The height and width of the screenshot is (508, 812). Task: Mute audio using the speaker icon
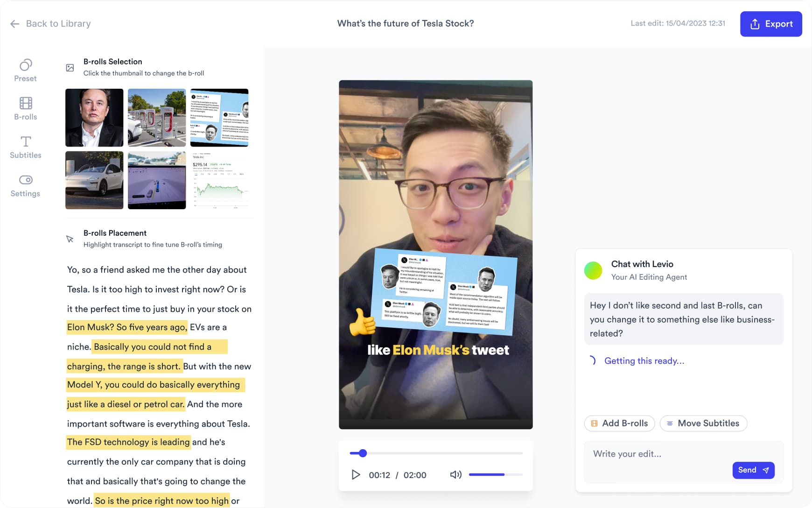455,475
